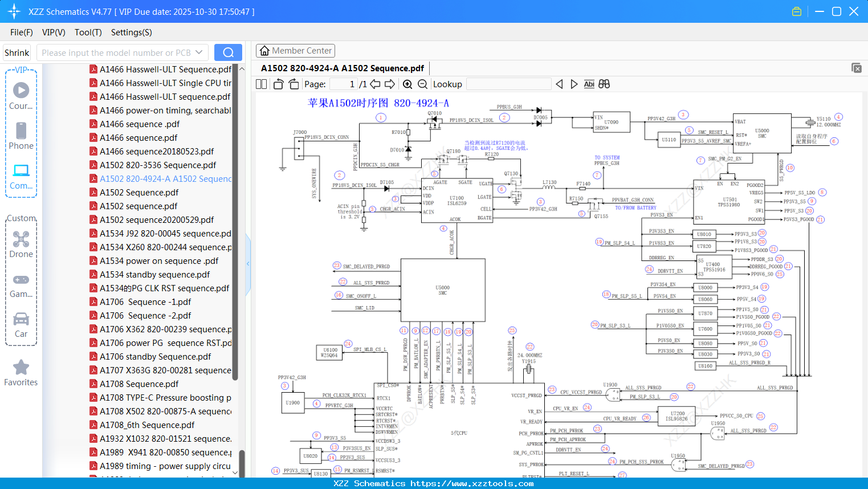Click the yellow VIP briefcase icon
This screenshot has width=868, height=489.
tap(797, 11)
